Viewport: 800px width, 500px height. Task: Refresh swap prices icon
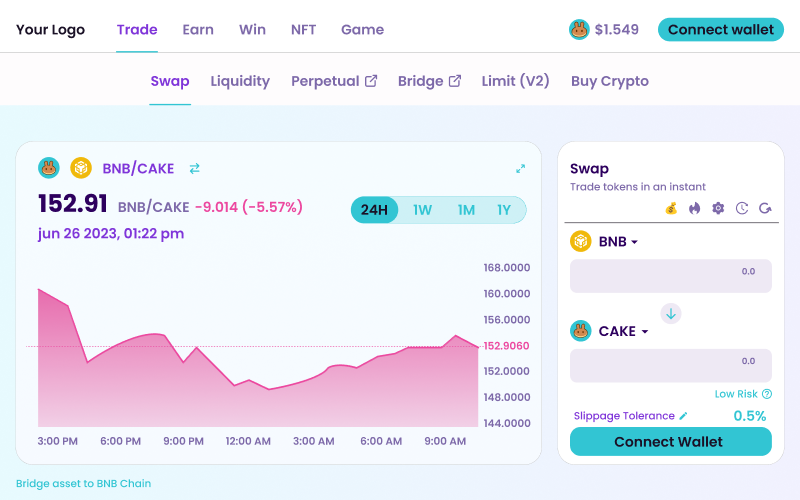pyautogui.click(x=765, y=208)
